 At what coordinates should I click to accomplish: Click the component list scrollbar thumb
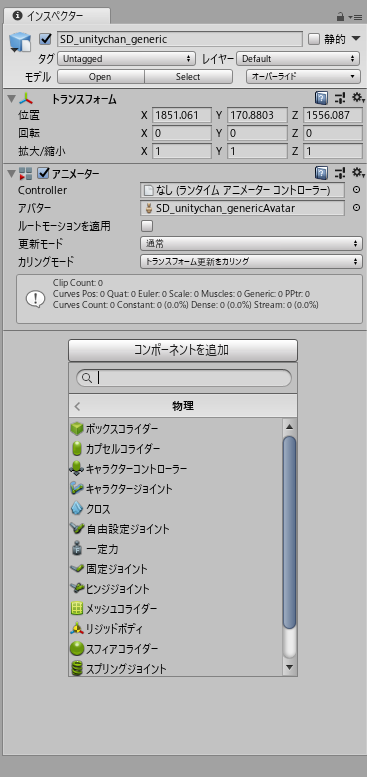(x=290, y=533)
